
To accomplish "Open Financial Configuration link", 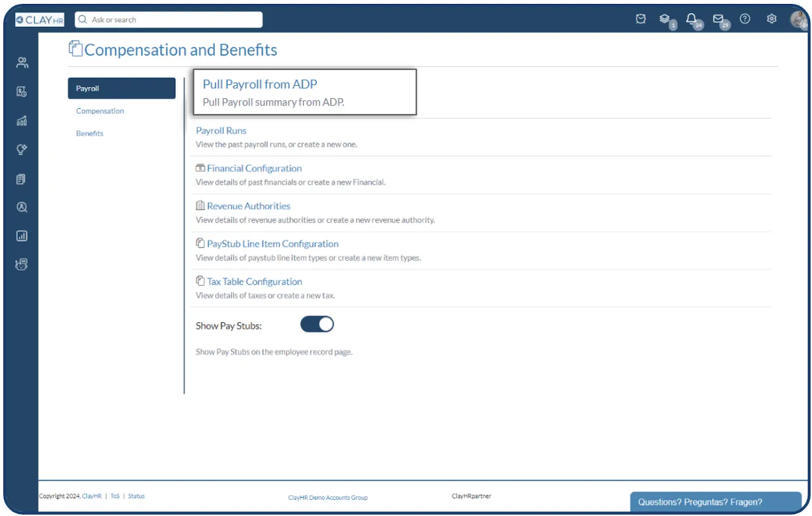I will pos(254,168).
